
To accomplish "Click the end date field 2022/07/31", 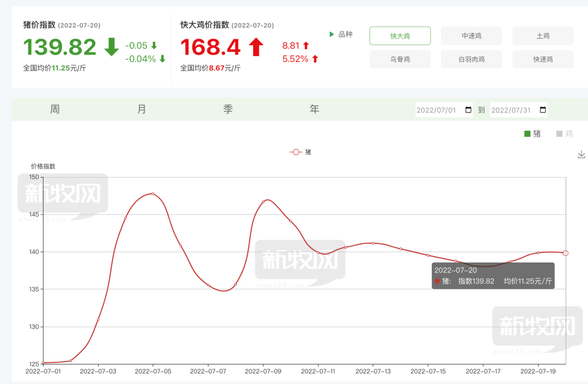I will [519, 110].
